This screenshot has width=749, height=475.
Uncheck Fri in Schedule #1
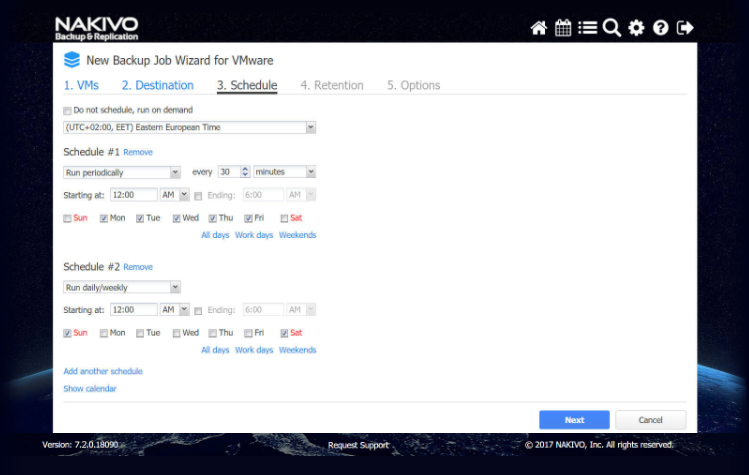(x=248, y=218)
